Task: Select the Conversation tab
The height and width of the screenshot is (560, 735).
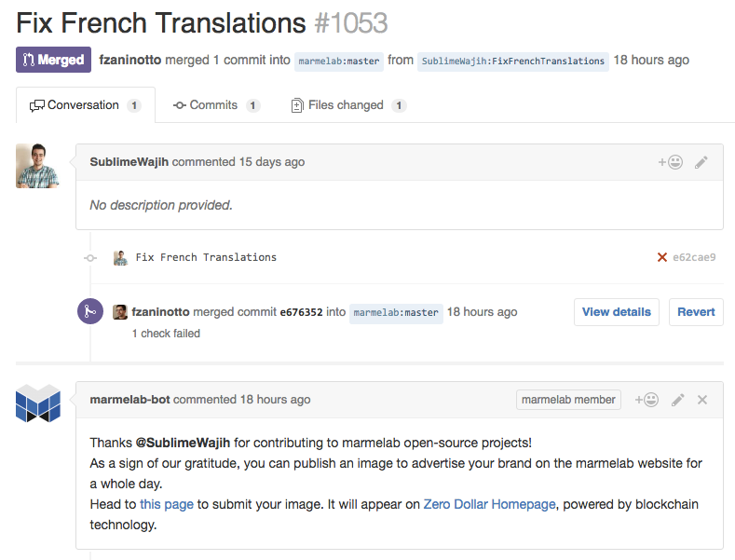Action: (x=84, y=105)
